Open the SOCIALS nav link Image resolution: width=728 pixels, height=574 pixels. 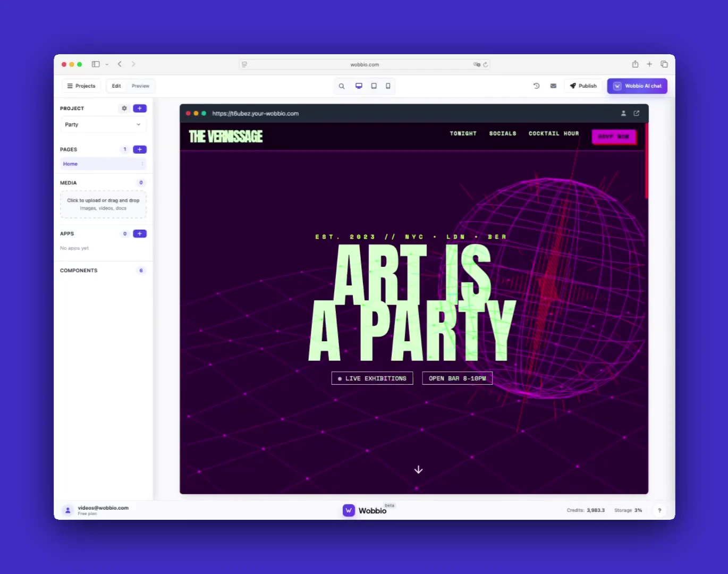[x=503, y=133]
